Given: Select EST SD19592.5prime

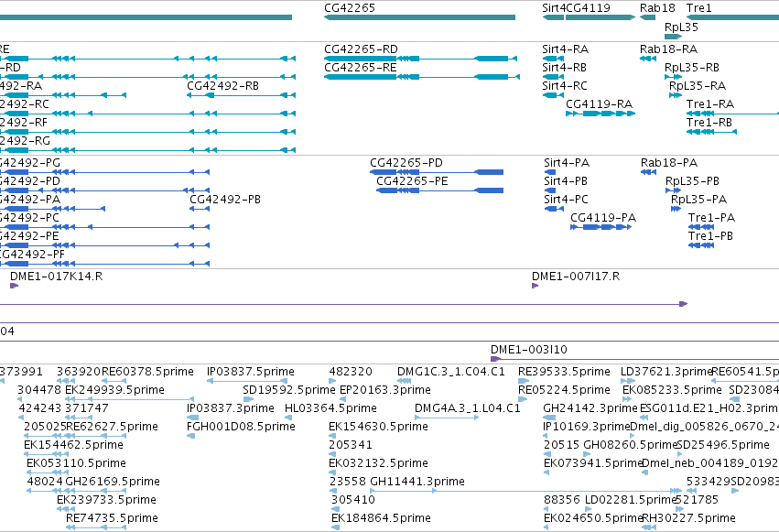Looking at the screenshot, I should 248,399.
